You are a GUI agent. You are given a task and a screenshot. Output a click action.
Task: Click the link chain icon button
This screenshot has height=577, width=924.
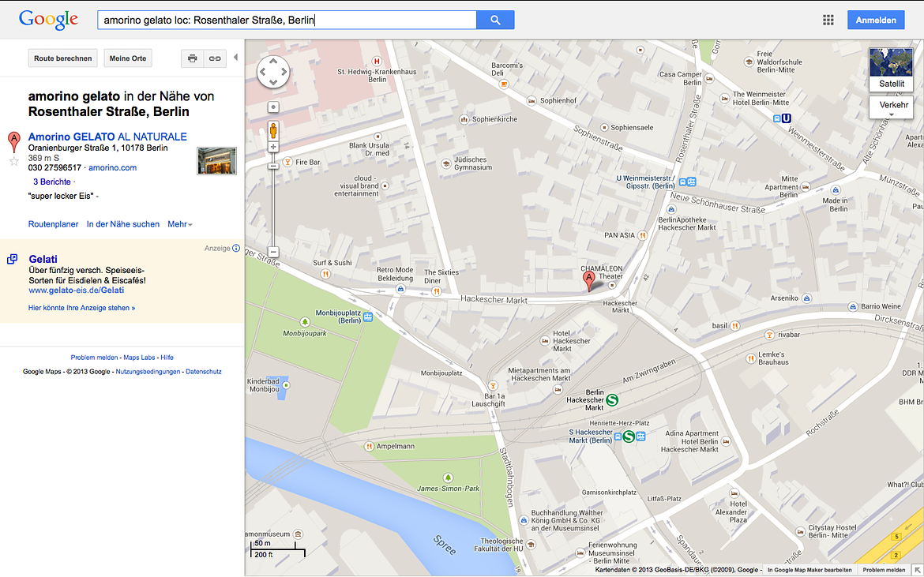215,58
